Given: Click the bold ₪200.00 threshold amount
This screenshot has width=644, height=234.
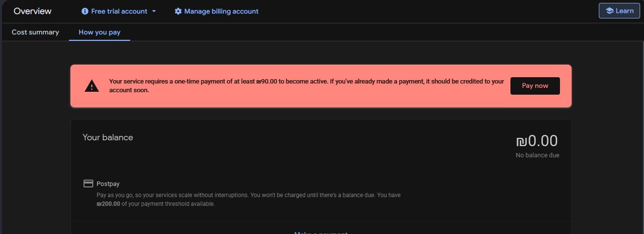Looking at the screenshot, I should [108, 204].
